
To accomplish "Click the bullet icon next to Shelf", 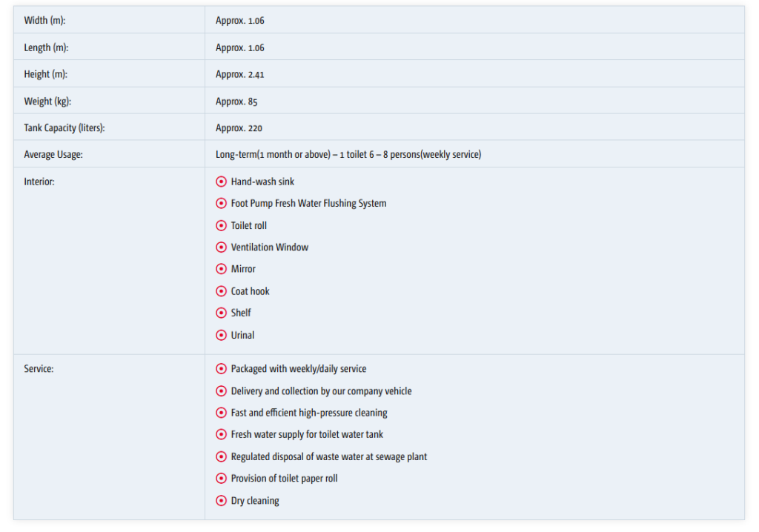I will click(x=221, y=313).
